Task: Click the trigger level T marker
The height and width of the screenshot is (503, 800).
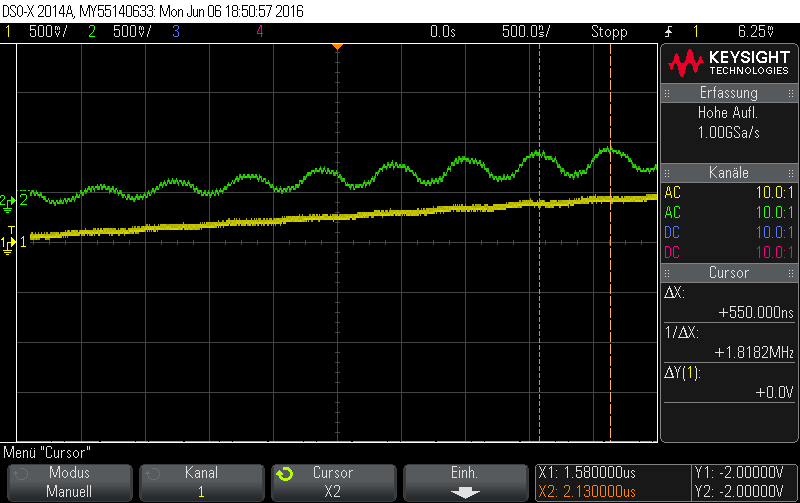Action: [x=11, y=231]
